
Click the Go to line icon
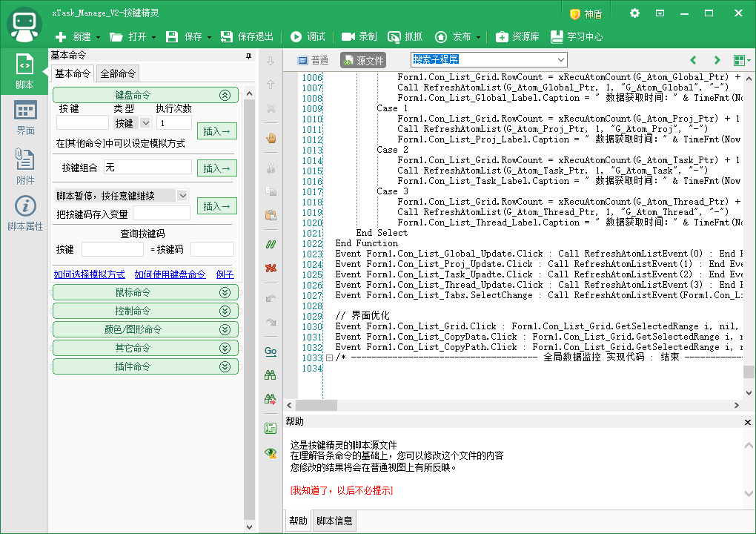[271, 351]
